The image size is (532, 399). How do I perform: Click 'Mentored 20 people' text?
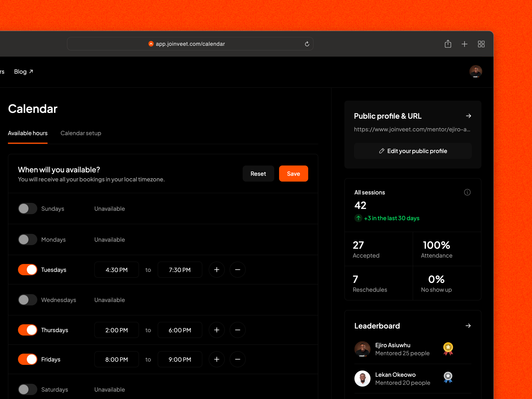click(x=403, y=383)
